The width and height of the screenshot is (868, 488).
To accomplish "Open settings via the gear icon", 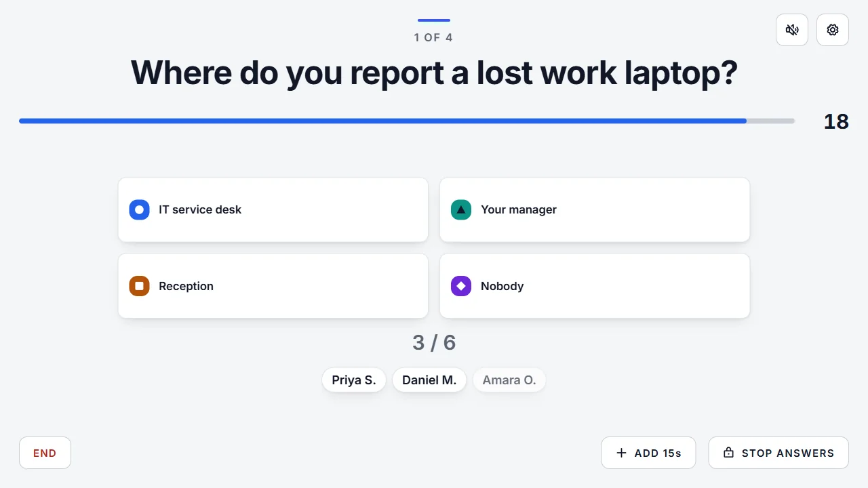I will [x=833, y=30].
